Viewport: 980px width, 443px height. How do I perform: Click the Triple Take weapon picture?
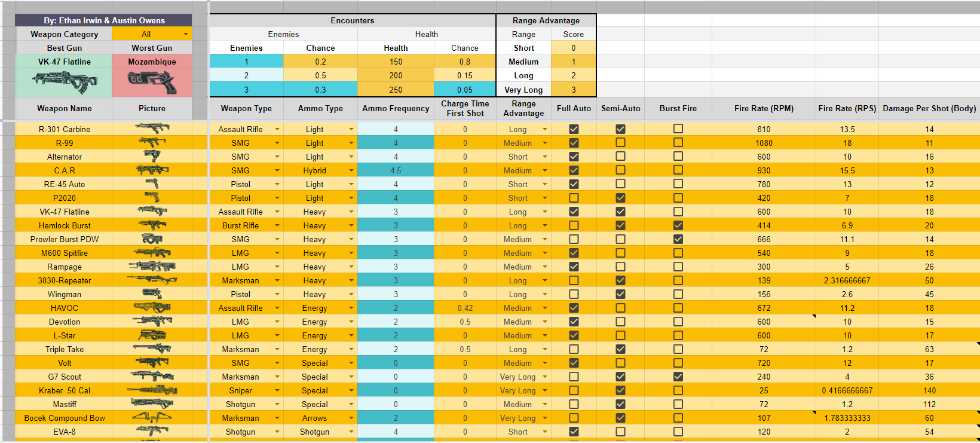point(152,348)
